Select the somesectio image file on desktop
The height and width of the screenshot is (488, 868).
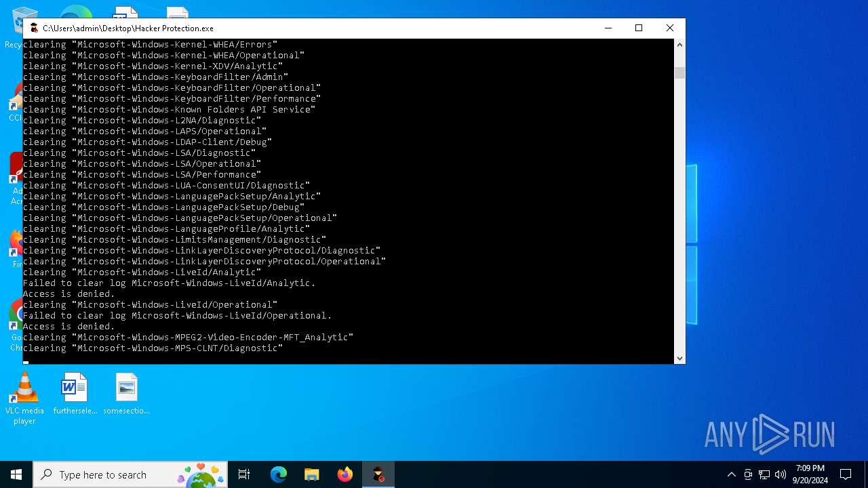point(126,394)
